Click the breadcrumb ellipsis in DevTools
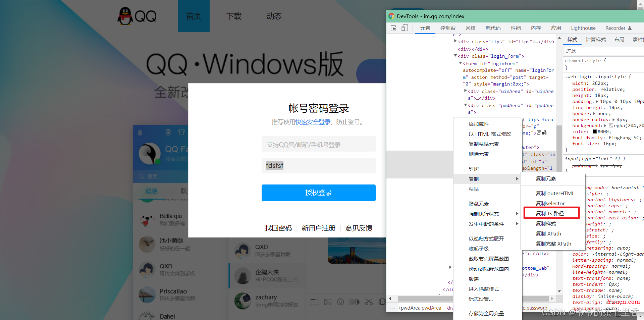The width and height of the screenshot is (644, 320). click(392, 308)
